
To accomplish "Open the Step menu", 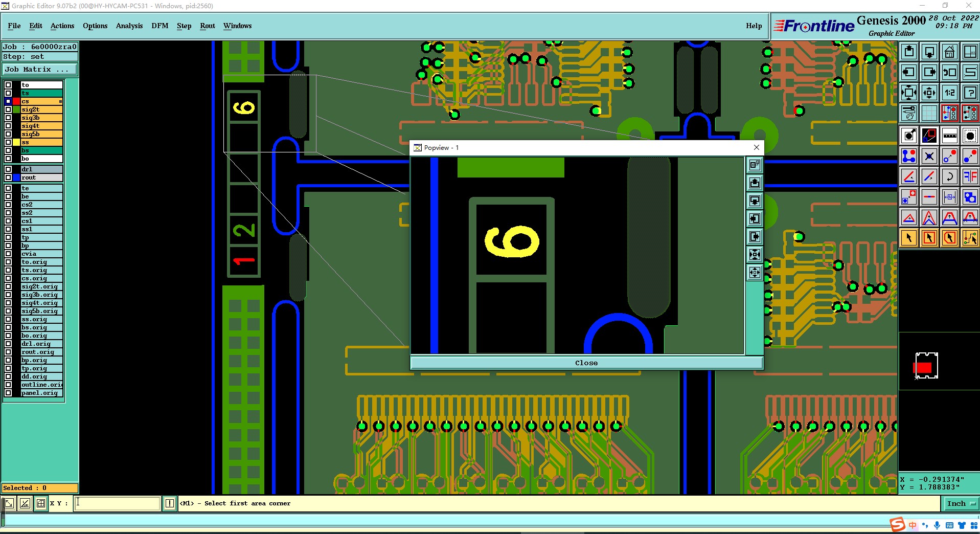I will click(184, 26).
